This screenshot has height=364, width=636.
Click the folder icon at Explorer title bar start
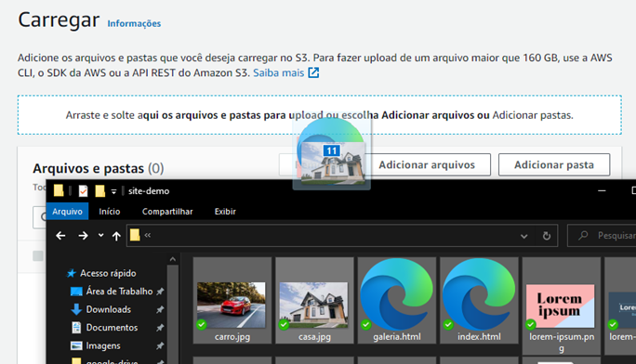[59, 190]
